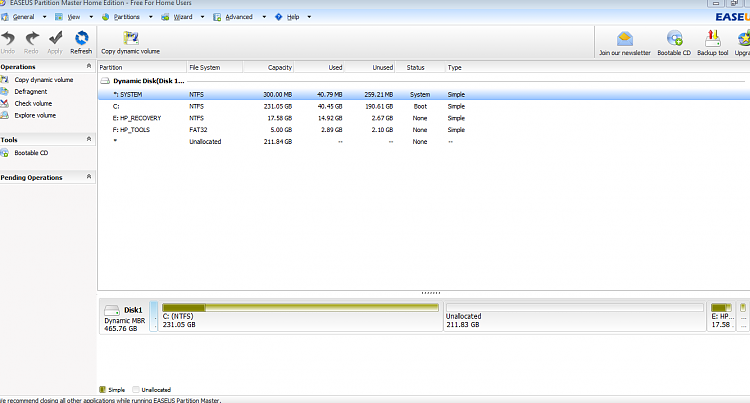This screenshot has width=750, height=403.
Task: Click Bootable CD under Tools
Action: [x=31, y=153]
